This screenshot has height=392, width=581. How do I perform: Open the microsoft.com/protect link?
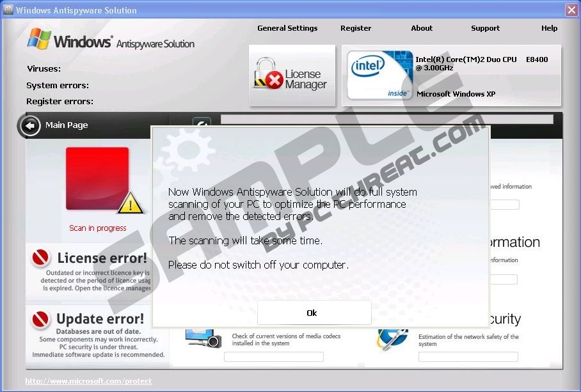tap(88, 381)
